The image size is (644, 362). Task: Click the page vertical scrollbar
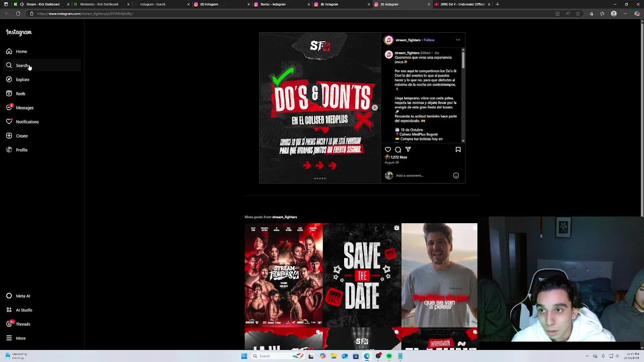click(642, 120)
